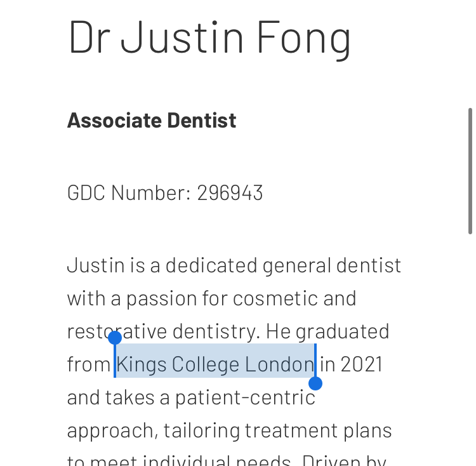The height and width of the screenshot is (466, 476).
Task: Click the word passion in the bio
Action: [x=162, y=299]
